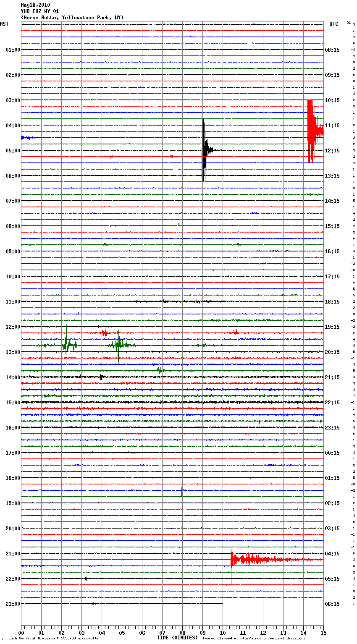Viewport: 357px width, 644px height.
Task: Click the MST time zone header
Action: (x=4, y=24)
